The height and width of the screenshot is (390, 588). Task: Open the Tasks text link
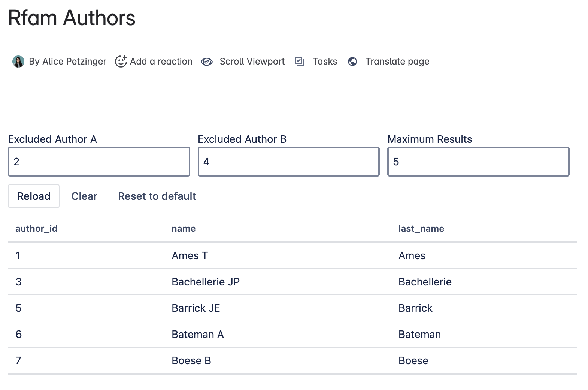pos(325,61)
